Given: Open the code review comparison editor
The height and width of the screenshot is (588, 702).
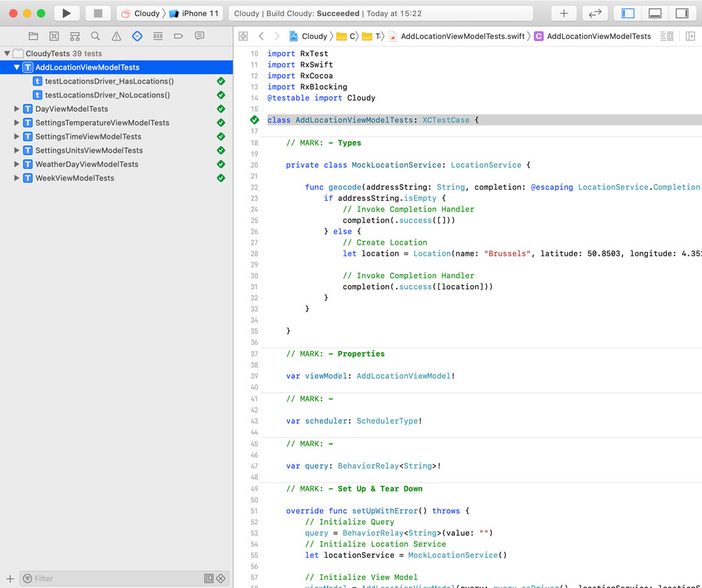Looking at the screenshot, I should (595, 13).
